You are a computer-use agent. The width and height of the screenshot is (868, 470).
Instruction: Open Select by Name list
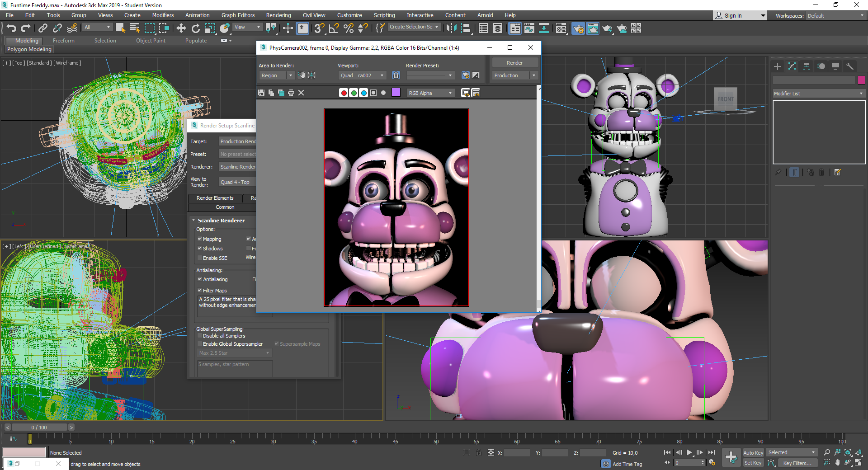135,28
